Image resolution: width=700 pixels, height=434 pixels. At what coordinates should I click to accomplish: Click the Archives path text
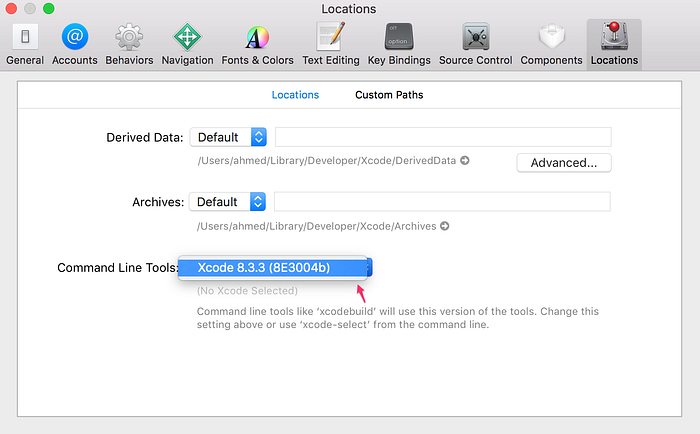click(317, 226)
